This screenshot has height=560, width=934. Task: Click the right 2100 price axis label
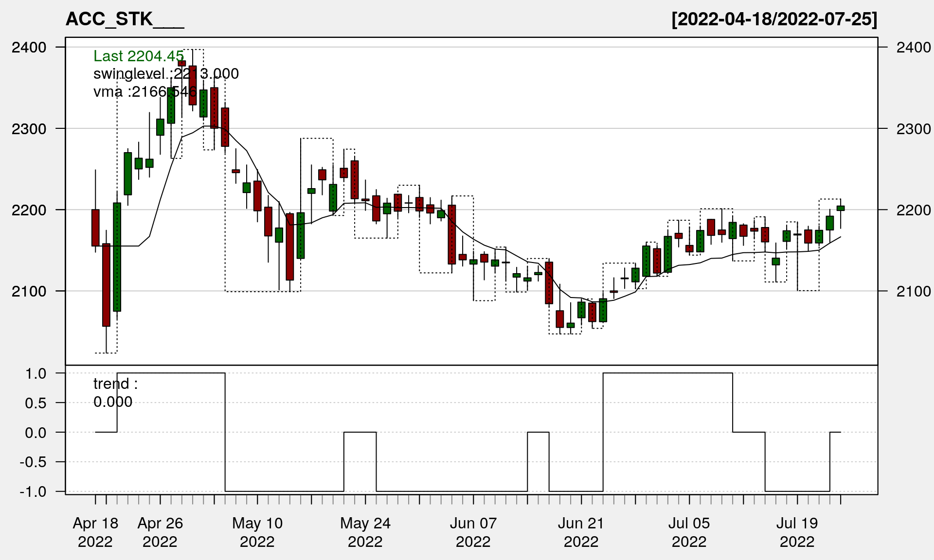pos(913,292)
